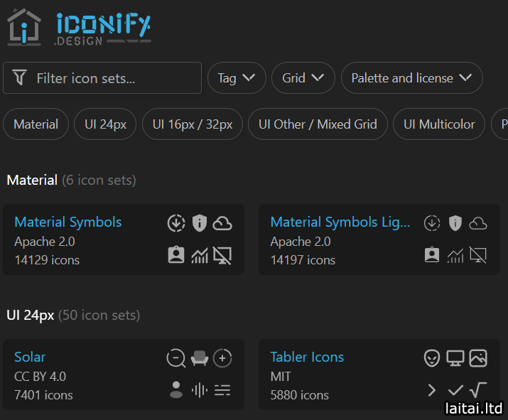Image resolution: width=508 pixels, height=420 pixels.
Task: Click the Iconify house logo icon
Action: click(24, 27)
